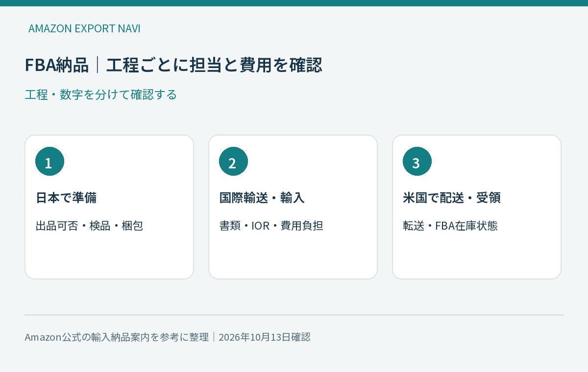Select the card title 日本で準備

tap(66, 198)
